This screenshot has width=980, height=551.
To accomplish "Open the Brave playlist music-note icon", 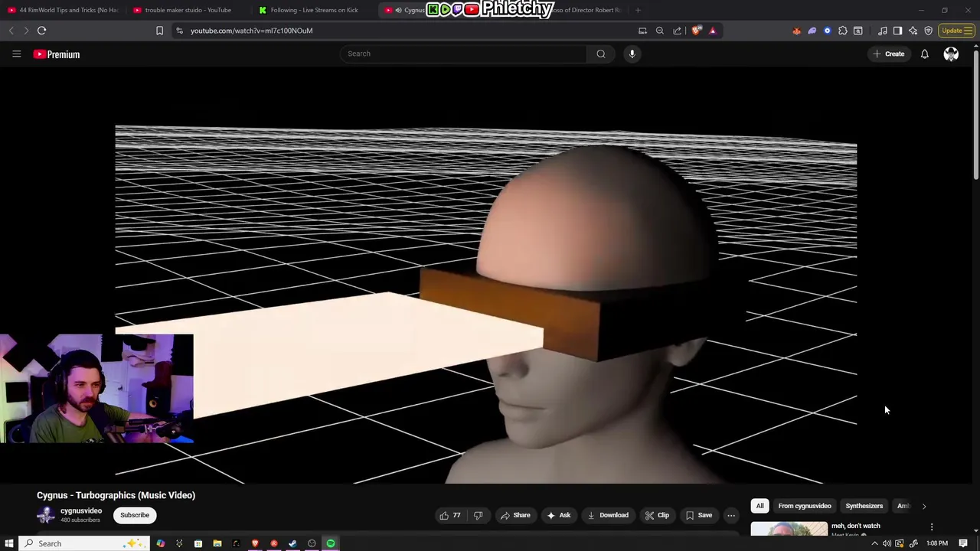I will tap(882, 31).
